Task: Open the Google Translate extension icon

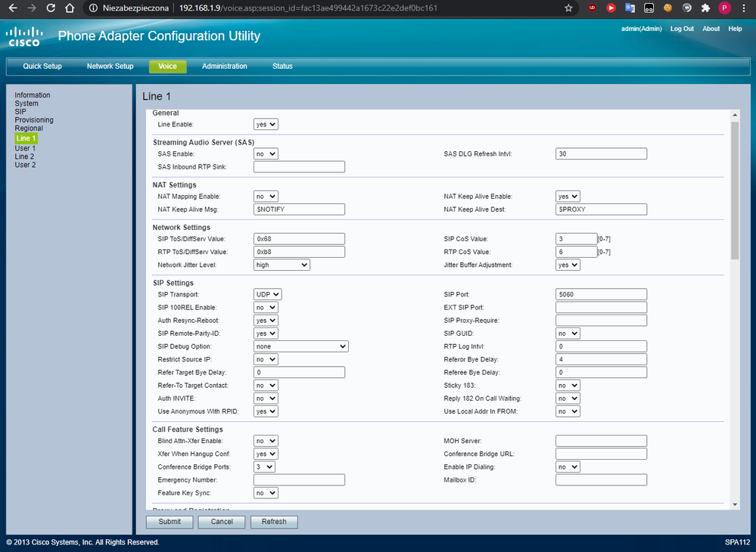Action: (x=630, y=8)
